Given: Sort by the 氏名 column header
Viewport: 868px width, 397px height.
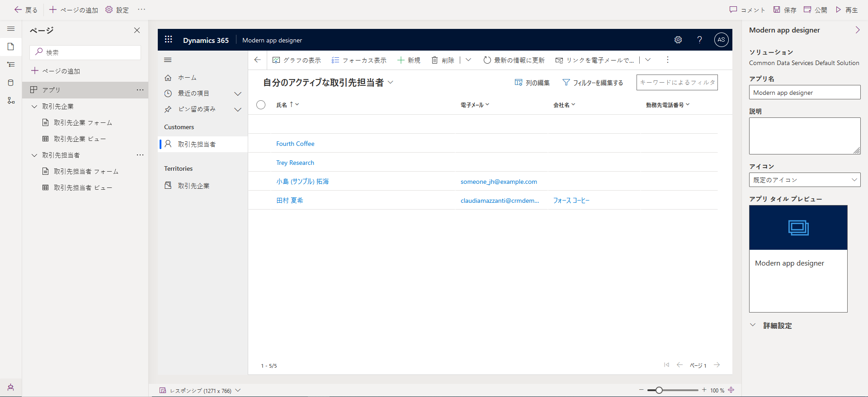Looking at the screenshot, I should pyautogui.click(x=288, y=105).
